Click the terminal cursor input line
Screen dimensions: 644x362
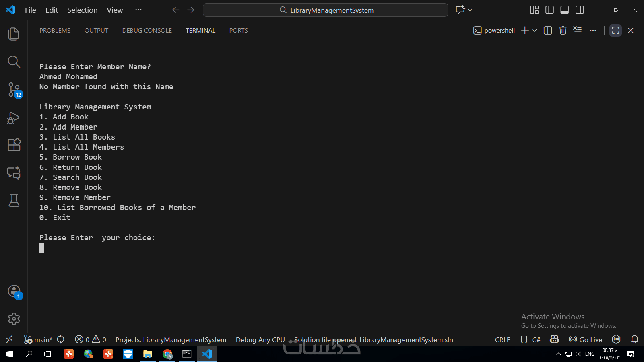coord(41,248)
